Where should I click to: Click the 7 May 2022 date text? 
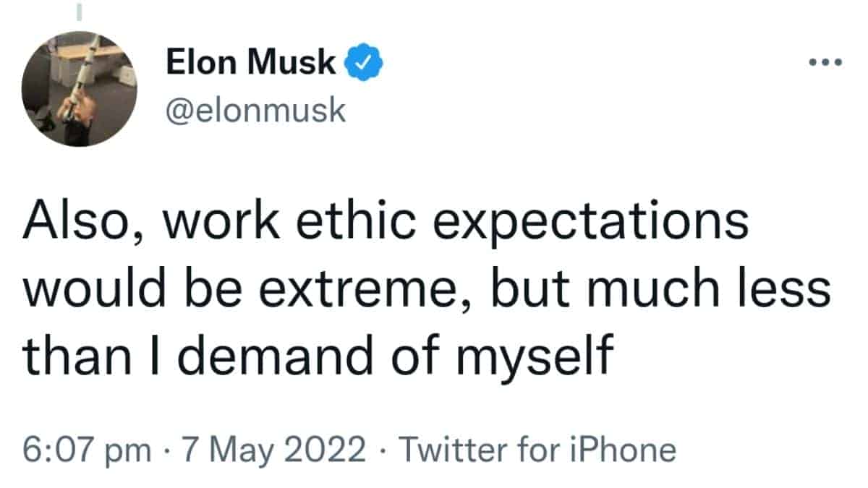[271, 448]
